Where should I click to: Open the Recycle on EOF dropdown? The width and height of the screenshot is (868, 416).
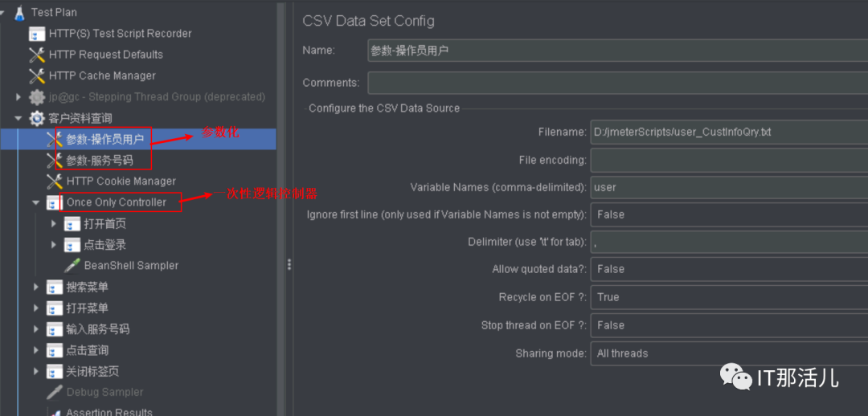tap(728, 297)
